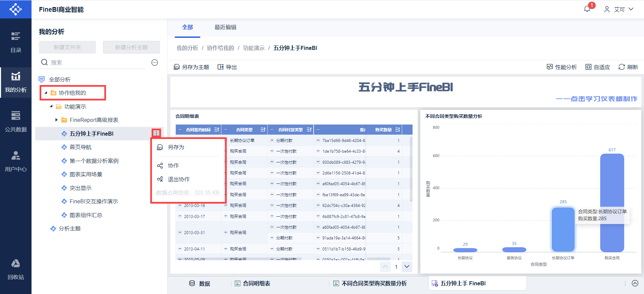Open the notification bell
This screenshot has height=294, width=644.
point(587,9)
